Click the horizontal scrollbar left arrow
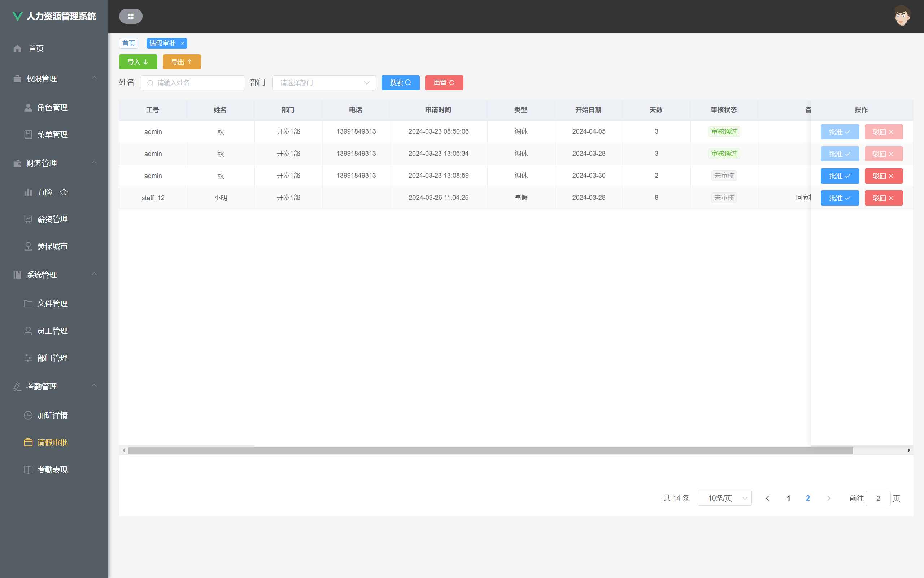Screen dimensions: 924x578 [124, 450]
